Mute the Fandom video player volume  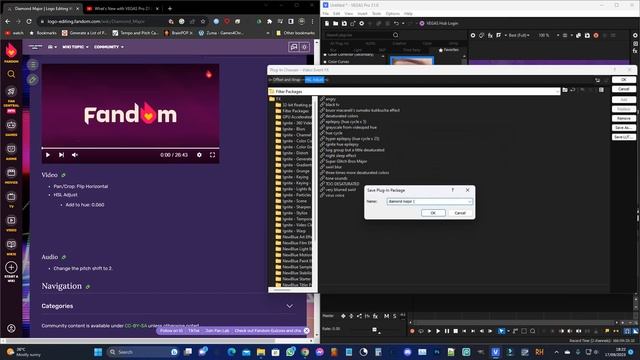click(75, 155)
